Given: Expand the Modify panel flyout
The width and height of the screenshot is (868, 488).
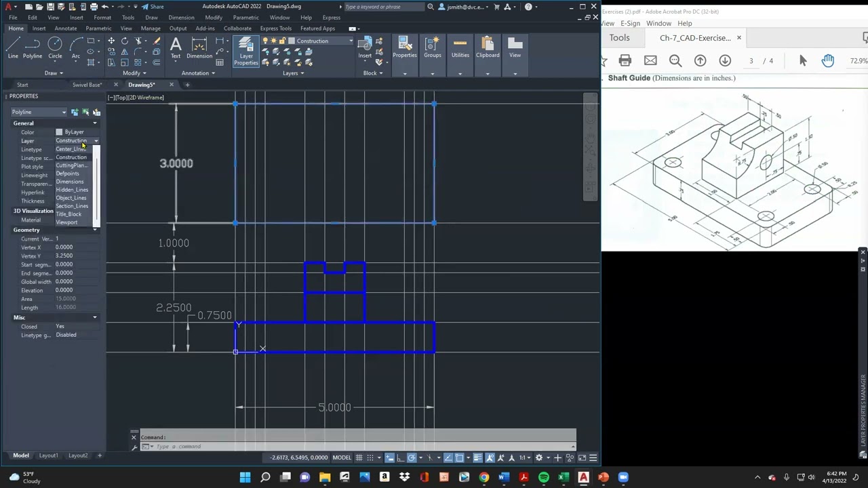Looking at the screenshot, I should tap(134, 73).
